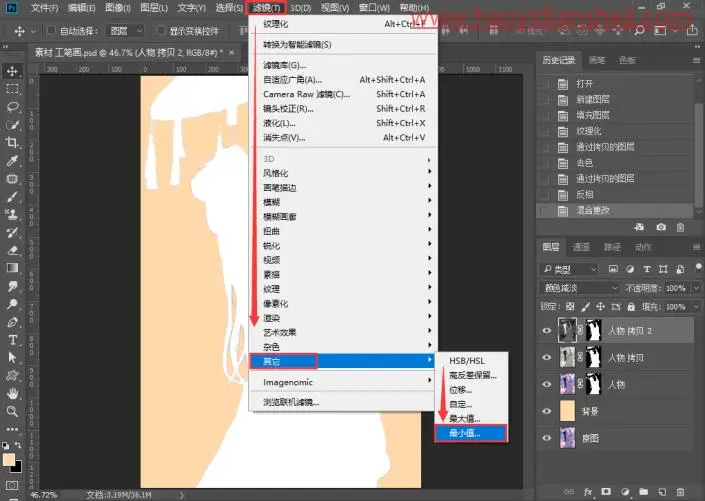Select the Zoom tool
The height and width of the screenshot is (501, 705).
(12, 411)
